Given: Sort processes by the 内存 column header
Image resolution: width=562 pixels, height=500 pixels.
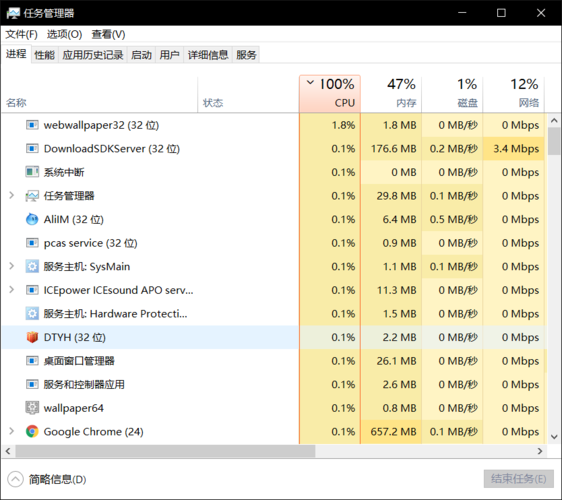Looking at the screenshot, I should tap(391, 94).
